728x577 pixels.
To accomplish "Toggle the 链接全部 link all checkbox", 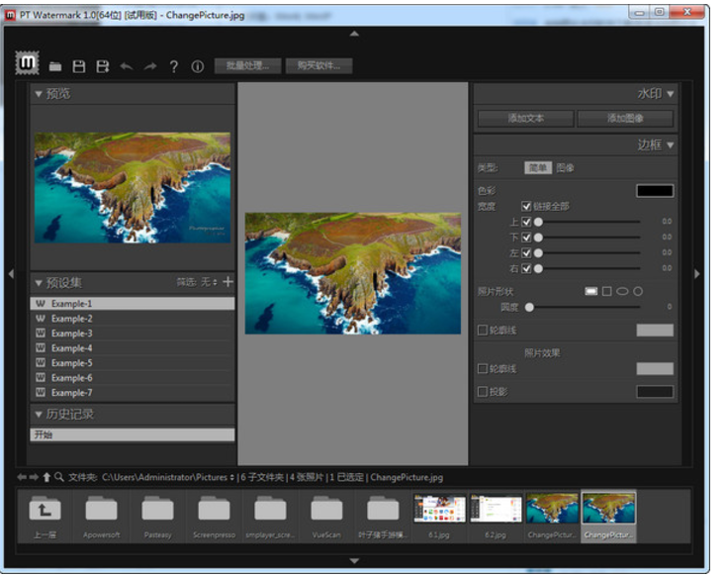I will click(x=526, y=206).
